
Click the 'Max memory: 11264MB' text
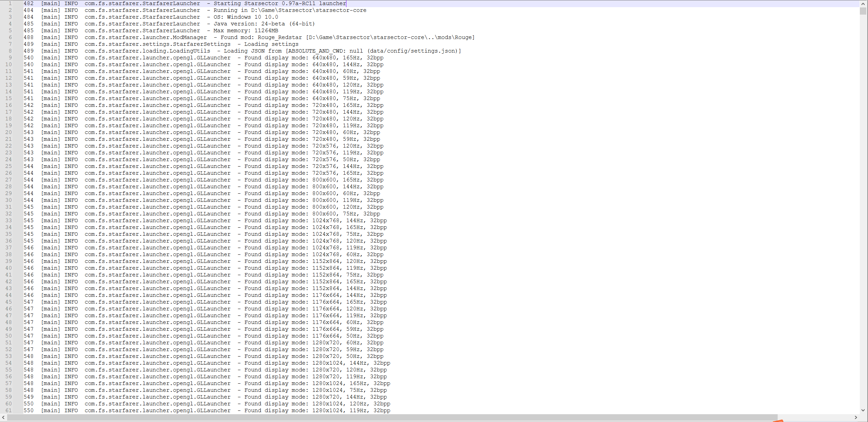point(246,31)
